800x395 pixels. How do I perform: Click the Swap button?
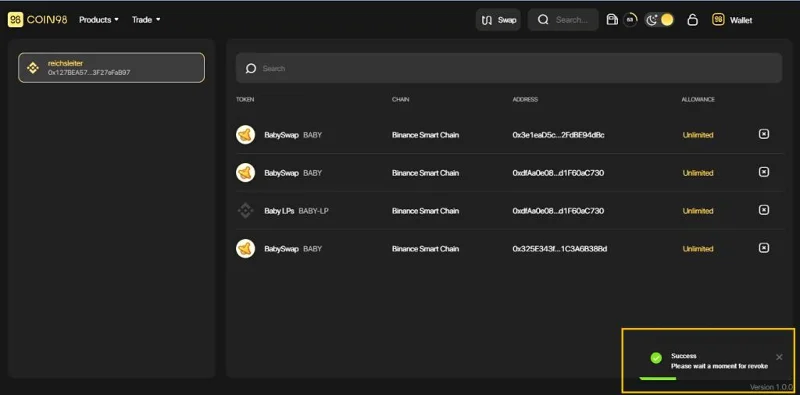point(498,20)
